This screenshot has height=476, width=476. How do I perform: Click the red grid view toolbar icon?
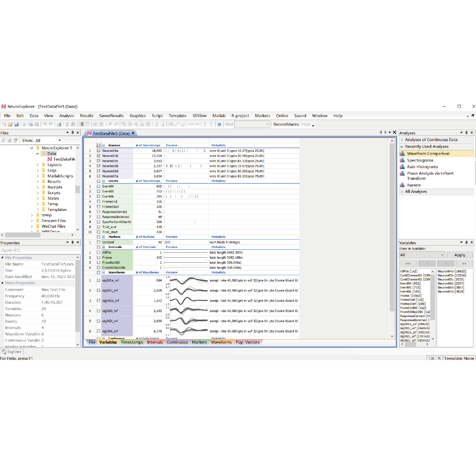(81, 124)
